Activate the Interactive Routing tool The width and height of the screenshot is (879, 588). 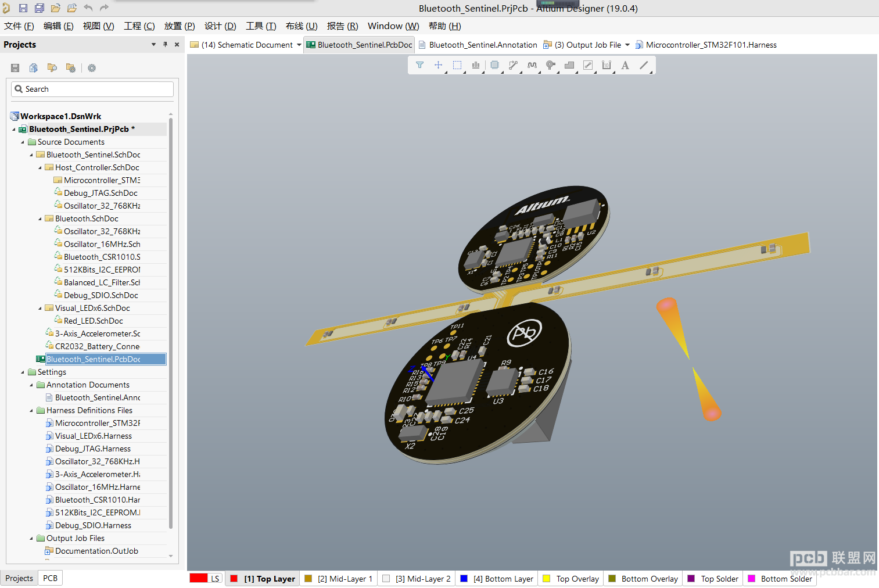tap(513, 65)
